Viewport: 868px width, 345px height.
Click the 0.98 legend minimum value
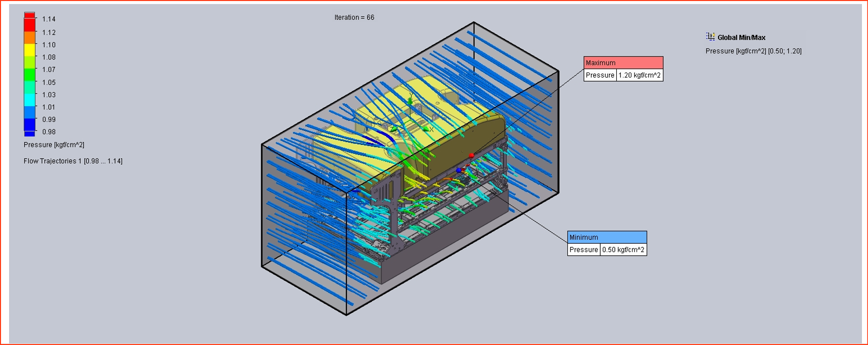coord(49,132)
